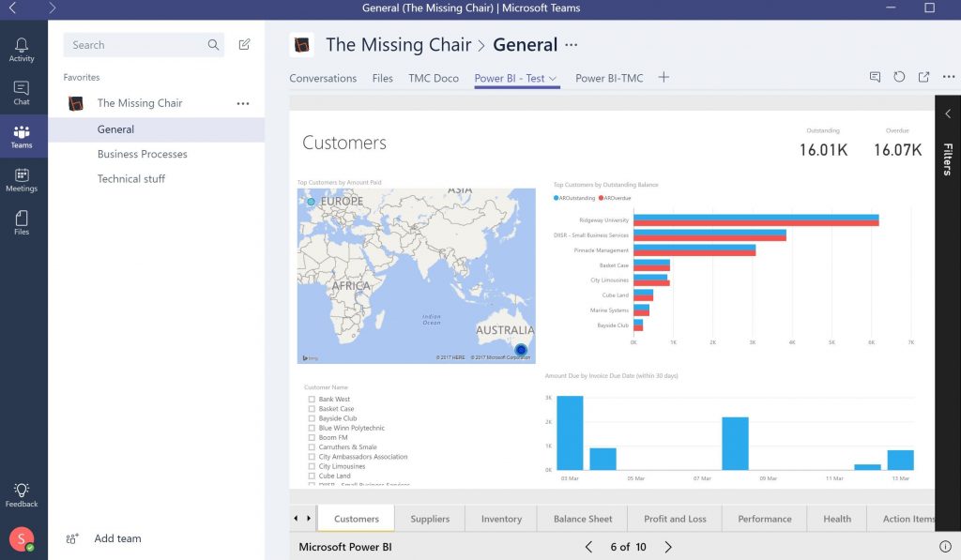Go to the previous report page

click(588, 547)
